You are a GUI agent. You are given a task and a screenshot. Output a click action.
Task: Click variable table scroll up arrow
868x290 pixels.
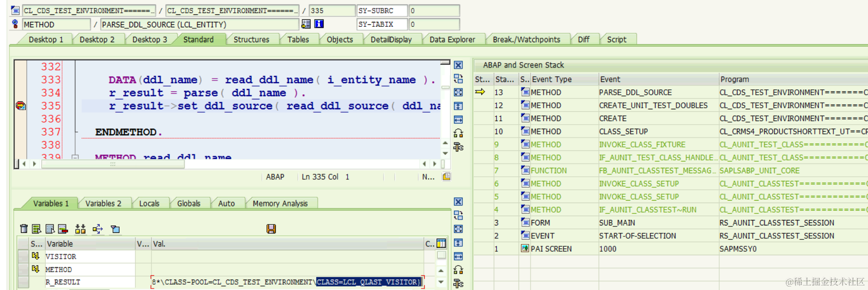tap(441, 271)
